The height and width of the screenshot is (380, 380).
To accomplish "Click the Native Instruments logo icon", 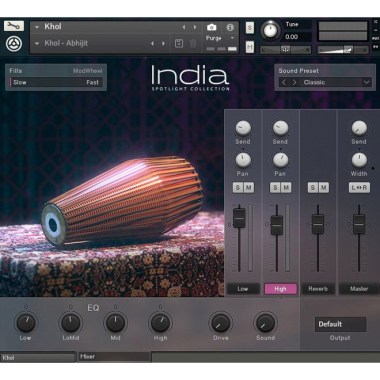I will coord(14,44).
